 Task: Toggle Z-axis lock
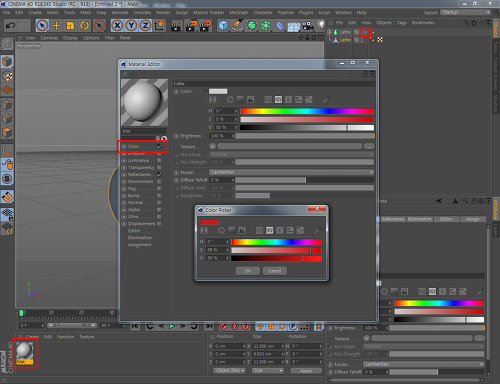click(x=145, y=25)
